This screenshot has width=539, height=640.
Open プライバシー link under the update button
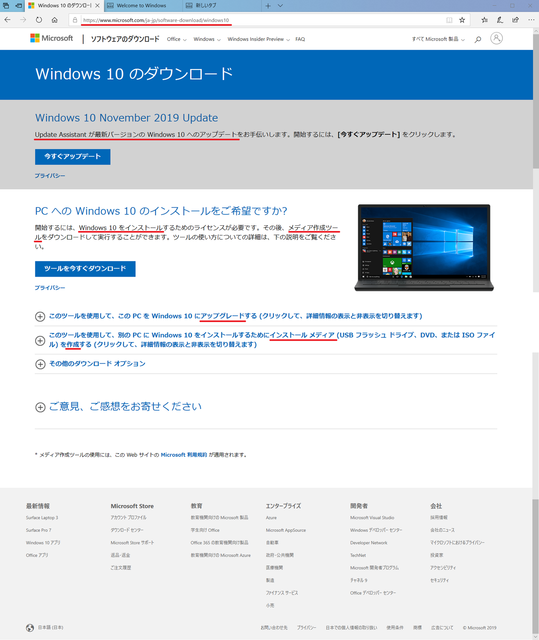50,176
